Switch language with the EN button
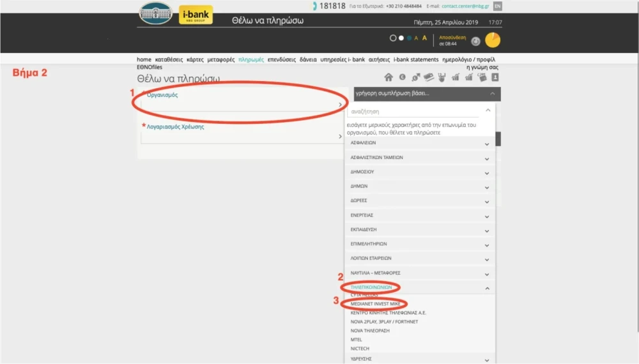Screen dimensions: 639x364 498,6
